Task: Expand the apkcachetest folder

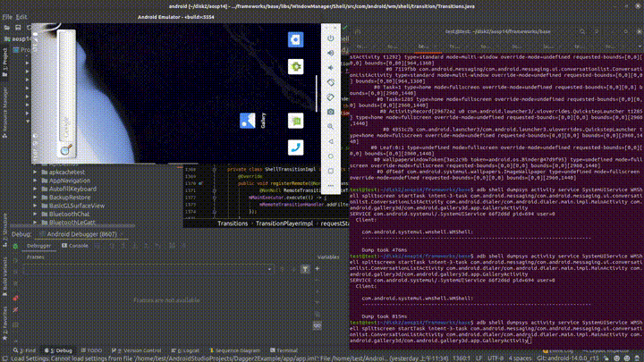Action: [x=35, y=173]
